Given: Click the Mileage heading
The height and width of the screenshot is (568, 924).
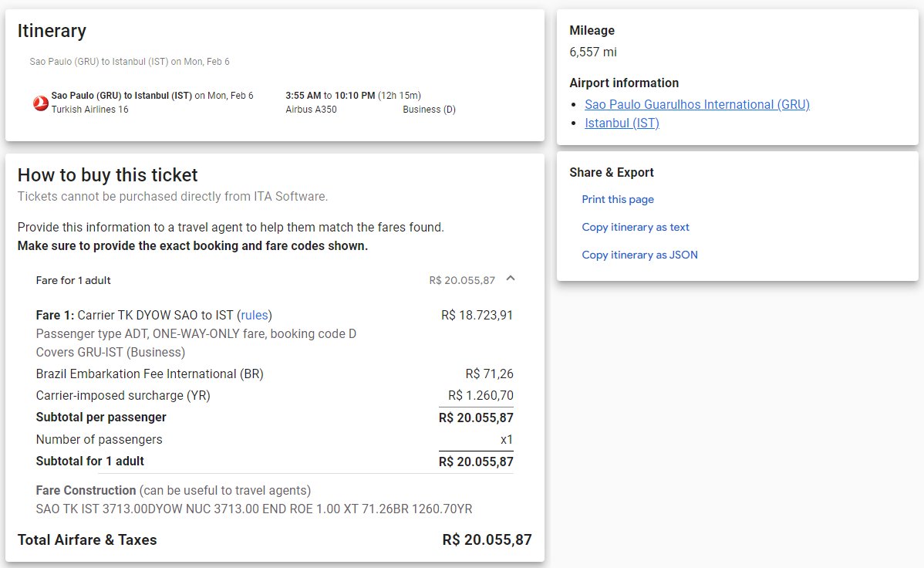Looking at the screenshot, I should coord(592,30).
